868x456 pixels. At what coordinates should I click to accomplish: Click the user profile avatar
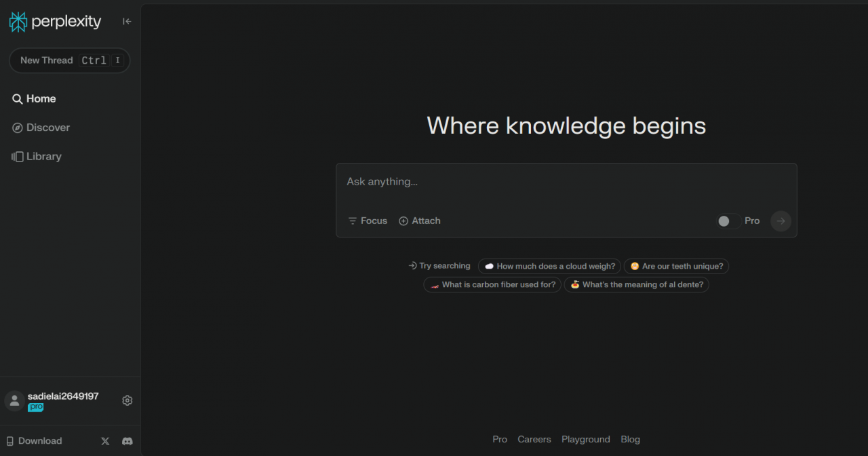15,401
